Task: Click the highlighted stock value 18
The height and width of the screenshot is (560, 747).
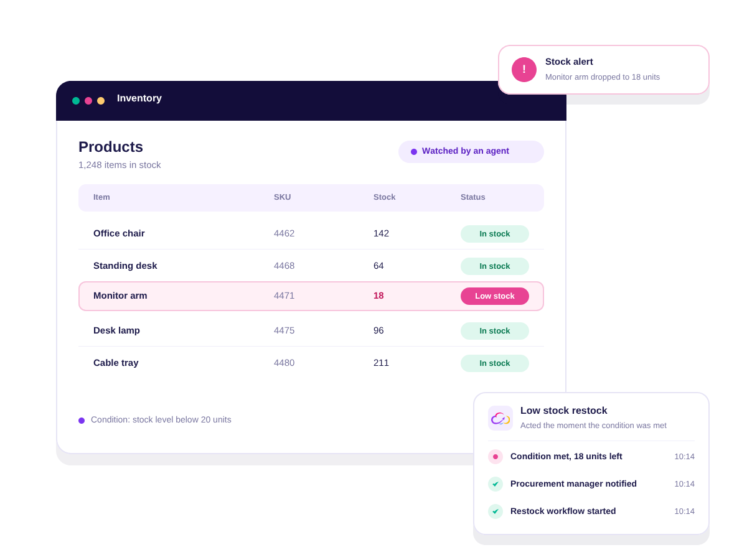Action: point(378,296)
